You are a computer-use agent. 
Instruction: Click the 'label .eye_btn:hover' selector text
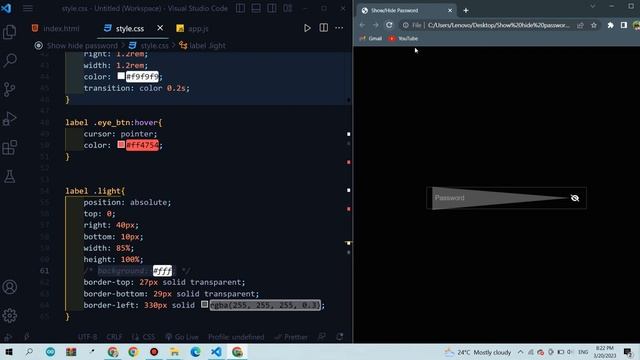(113, 122)
